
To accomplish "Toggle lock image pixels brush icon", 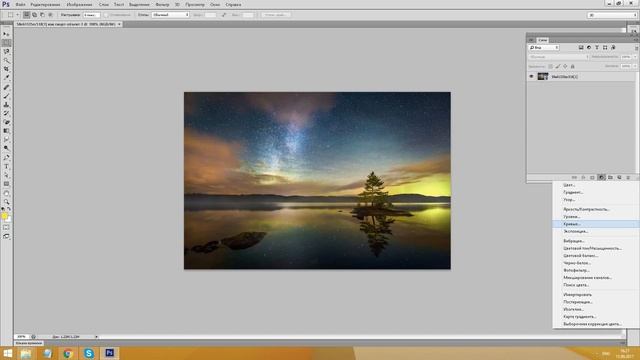I will [x=558, y=66].
